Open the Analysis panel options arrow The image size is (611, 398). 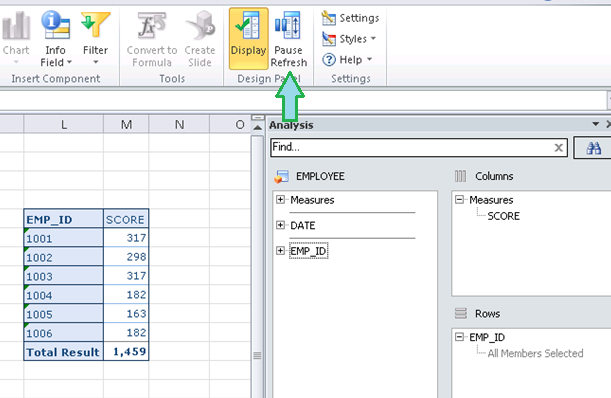pos(595,124)
